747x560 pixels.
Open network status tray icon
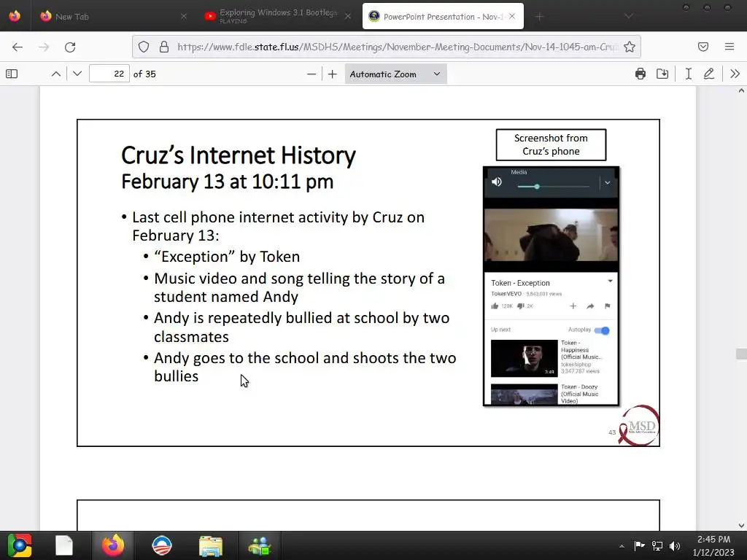[x=657, y=545]
